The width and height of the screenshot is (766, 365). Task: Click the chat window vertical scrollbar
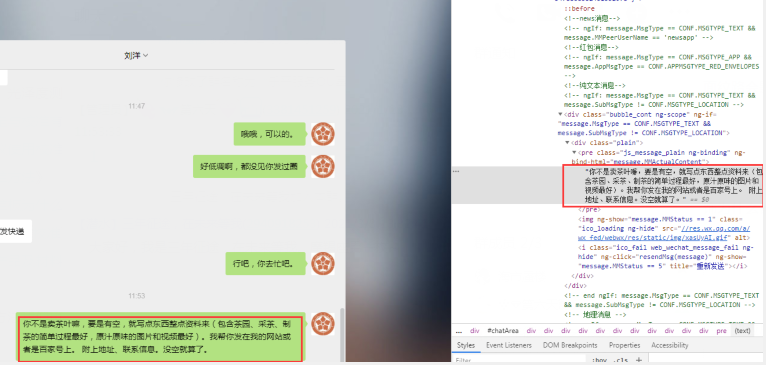pos(342,335)
